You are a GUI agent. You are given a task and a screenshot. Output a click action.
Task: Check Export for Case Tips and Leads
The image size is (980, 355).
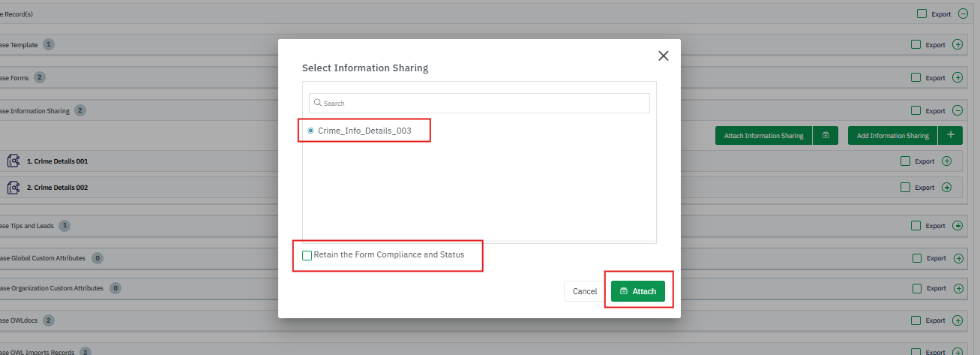click(x=916, y=225)
